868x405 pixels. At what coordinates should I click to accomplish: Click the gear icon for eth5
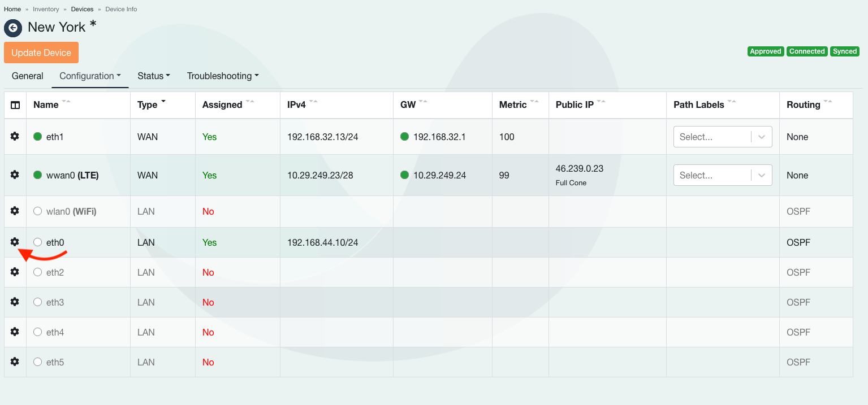pyautogui.click(x=15, y=362)
